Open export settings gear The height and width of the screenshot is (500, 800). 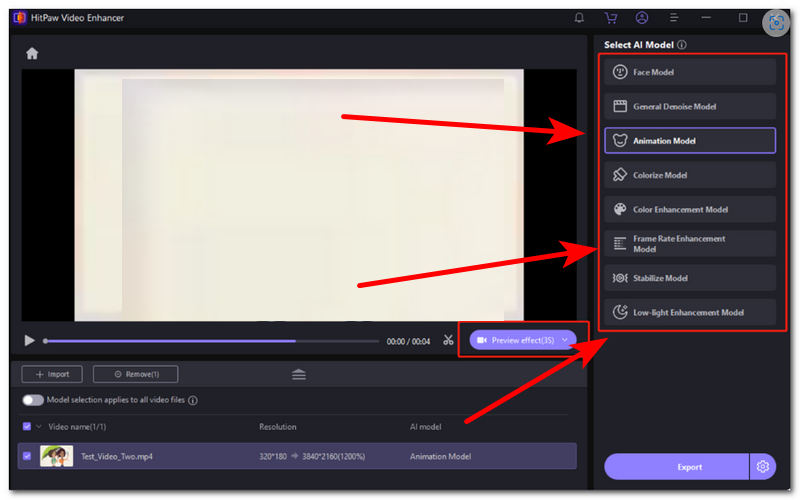point(763,467)
